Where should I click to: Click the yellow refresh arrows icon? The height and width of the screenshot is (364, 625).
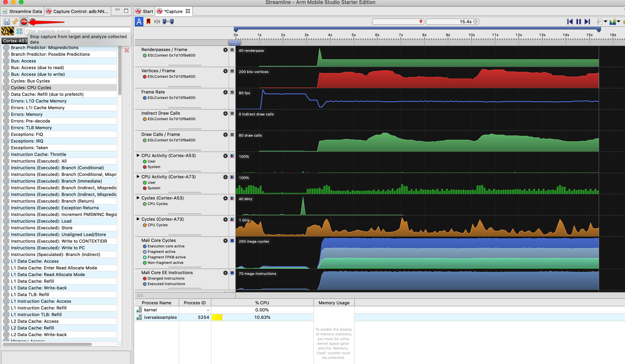pyautogui.click(x=15, y=22)
